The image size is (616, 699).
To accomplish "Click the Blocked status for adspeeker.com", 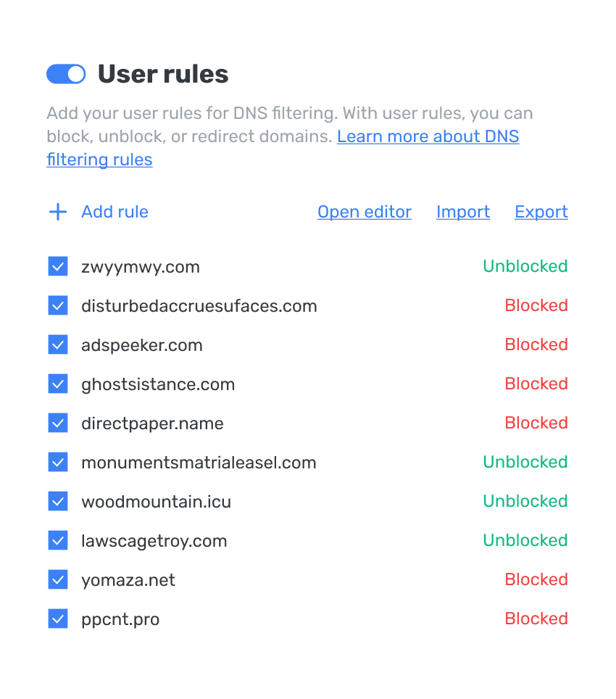I will pos(536,344).
